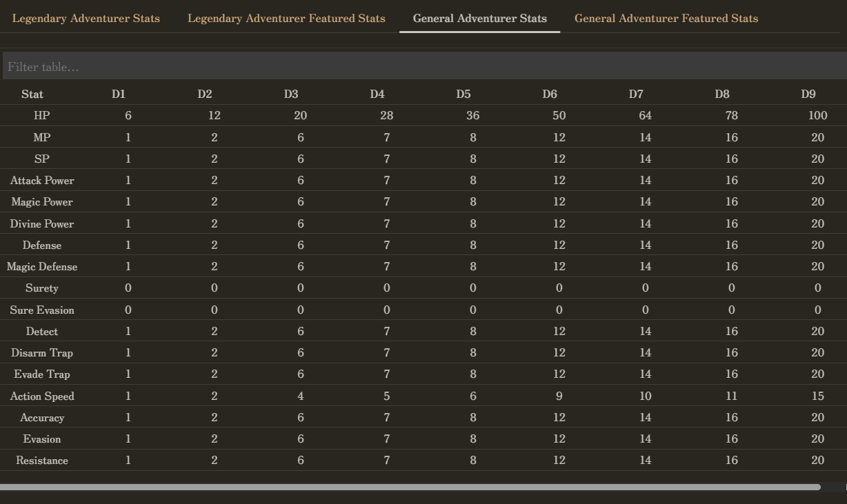
Task: Click HP value 12 in D2
Action: [x=215, y=116]
